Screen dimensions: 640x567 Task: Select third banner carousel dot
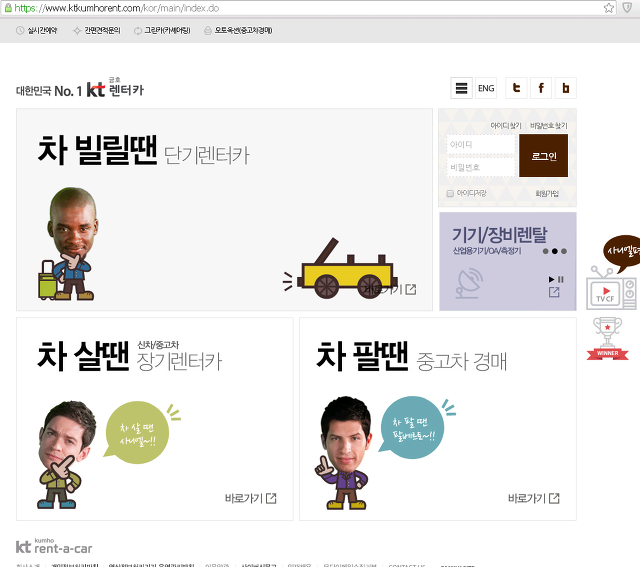point(564,251)
